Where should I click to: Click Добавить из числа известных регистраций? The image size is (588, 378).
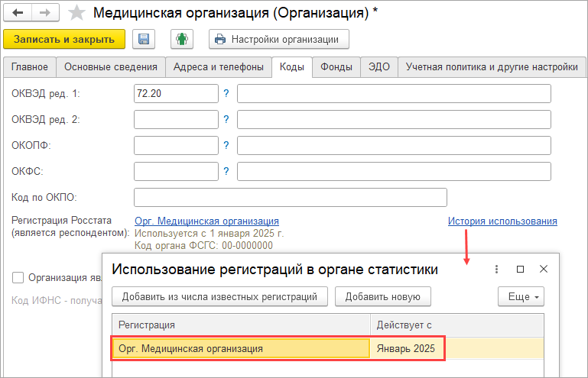coord(219,297)
